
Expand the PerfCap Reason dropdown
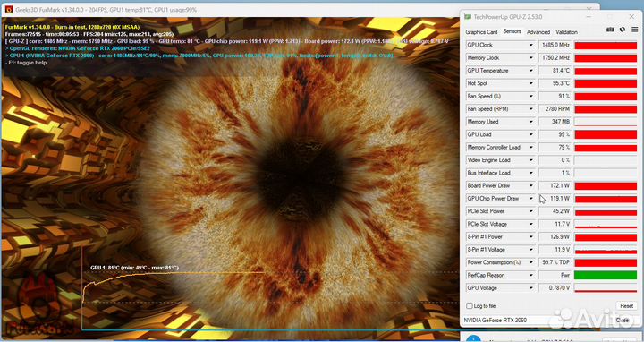click(x=530, y=275)
